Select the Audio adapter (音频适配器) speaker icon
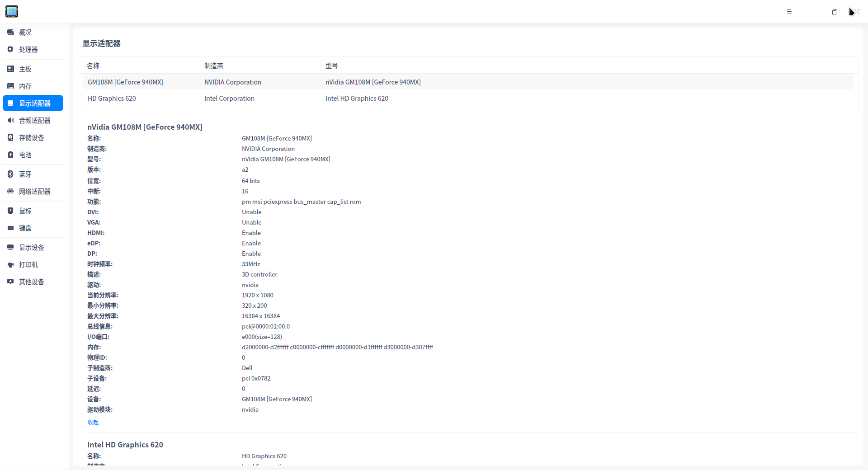 [10, 120]
